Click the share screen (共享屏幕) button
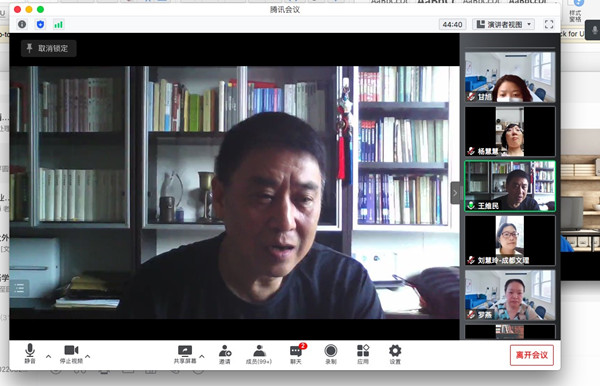This screenshot has height=386, width=600. (185, 354)
